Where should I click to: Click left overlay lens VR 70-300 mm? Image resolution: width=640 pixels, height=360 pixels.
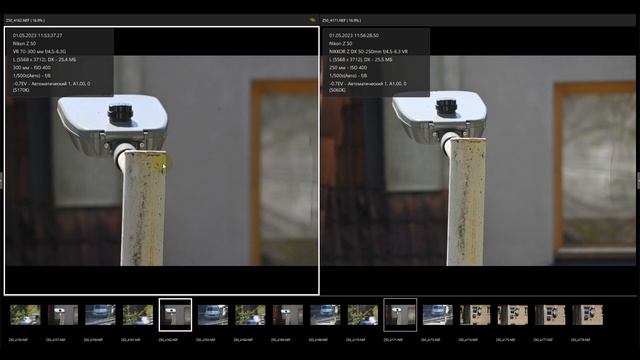39,51
